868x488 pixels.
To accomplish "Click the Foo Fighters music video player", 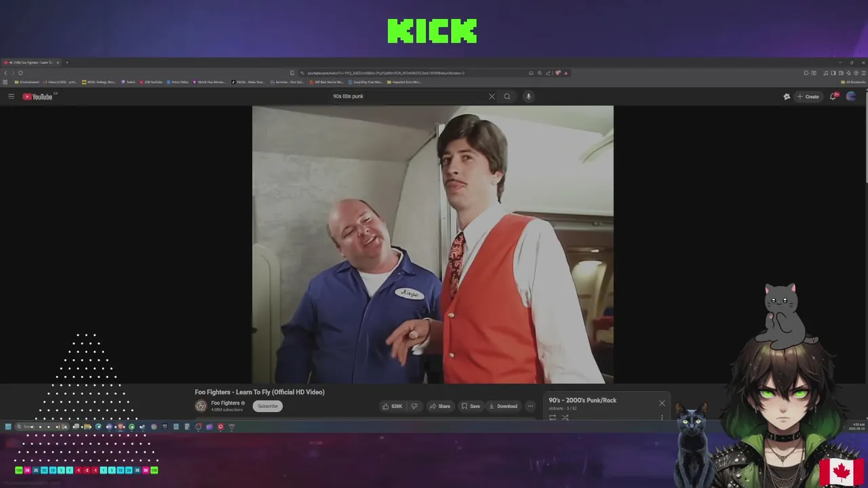I will [x=433, y=244].
